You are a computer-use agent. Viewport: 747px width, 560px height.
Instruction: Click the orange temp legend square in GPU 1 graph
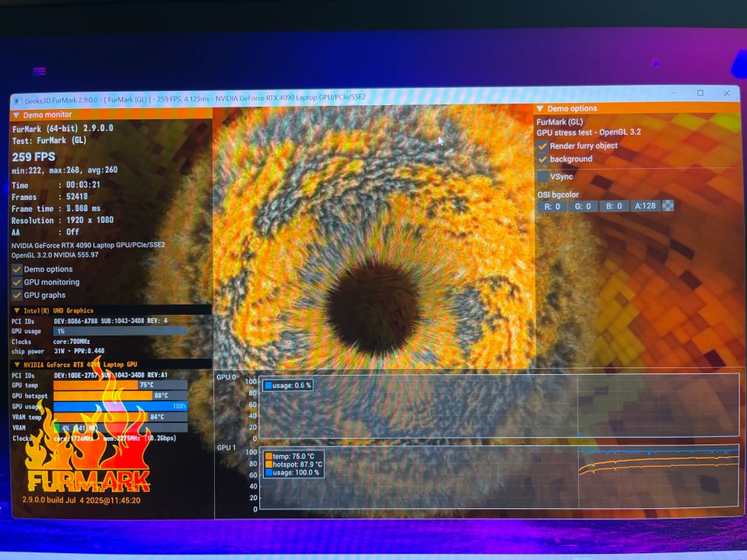(x=269, y=457)
